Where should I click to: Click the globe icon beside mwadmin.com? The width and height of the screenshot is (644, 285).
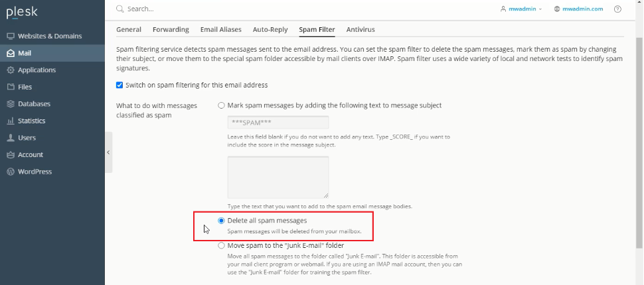557,9
